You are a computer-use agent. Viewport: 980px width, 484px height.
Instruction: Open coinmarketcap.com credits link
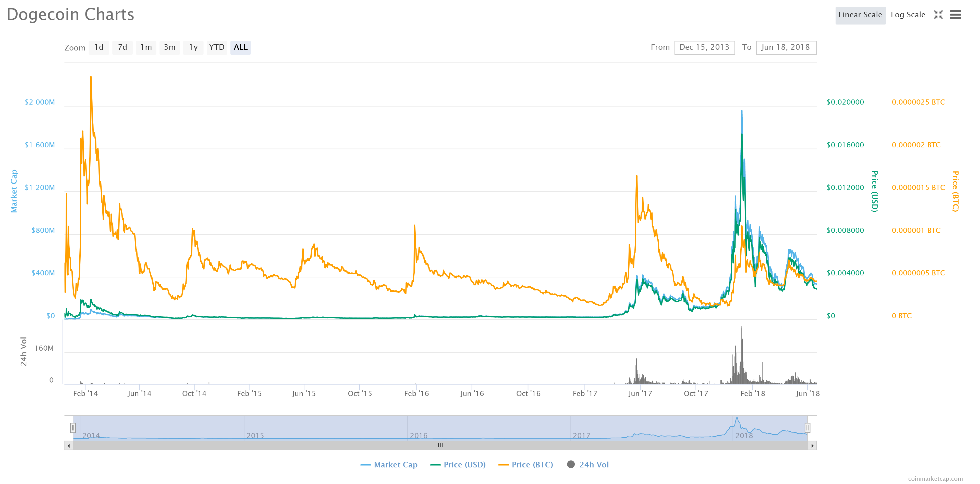936,479
